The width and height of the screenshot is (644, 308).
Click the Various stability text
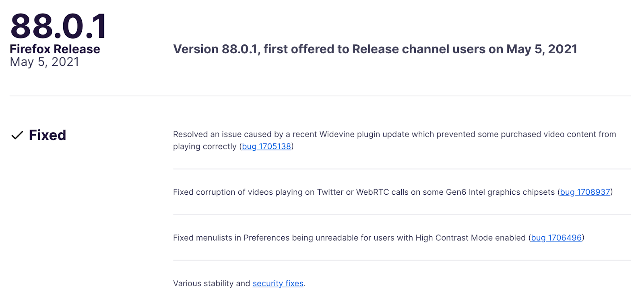click(x=203, y=283)
